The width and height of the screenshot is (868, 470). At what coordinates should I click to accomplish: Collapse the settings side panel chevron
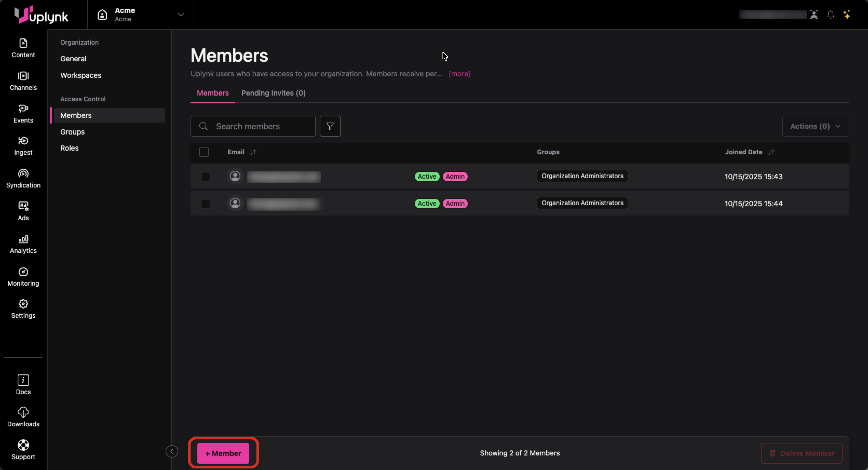172,451
